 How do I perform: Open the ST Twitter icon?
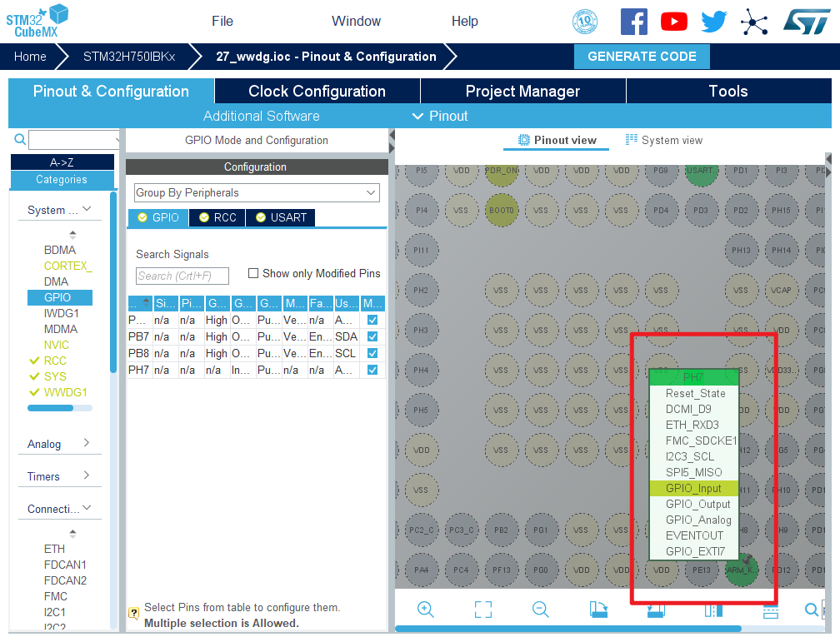click(713, 22)
